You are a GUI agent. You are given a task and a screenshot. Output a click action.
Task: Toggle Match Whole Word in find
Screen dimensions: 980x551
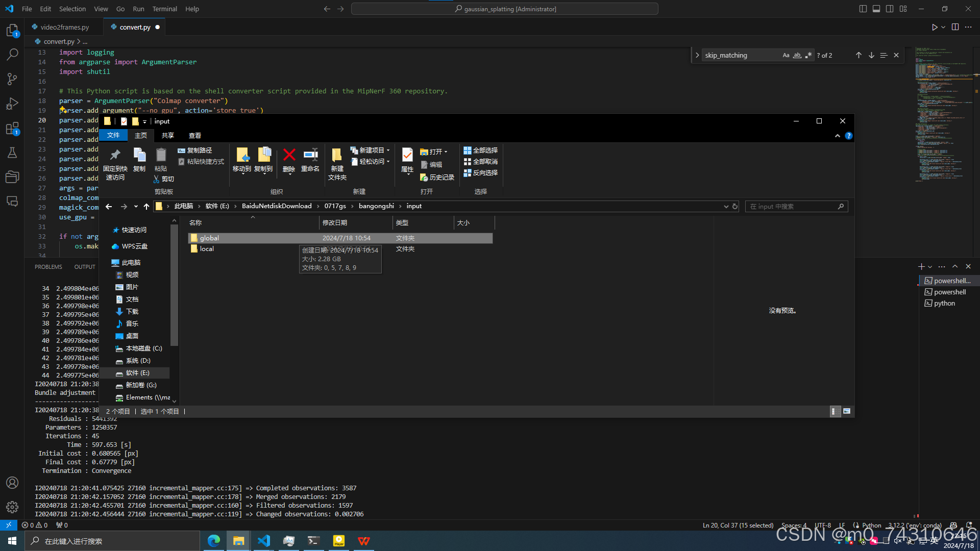click(x=797, y=55)
